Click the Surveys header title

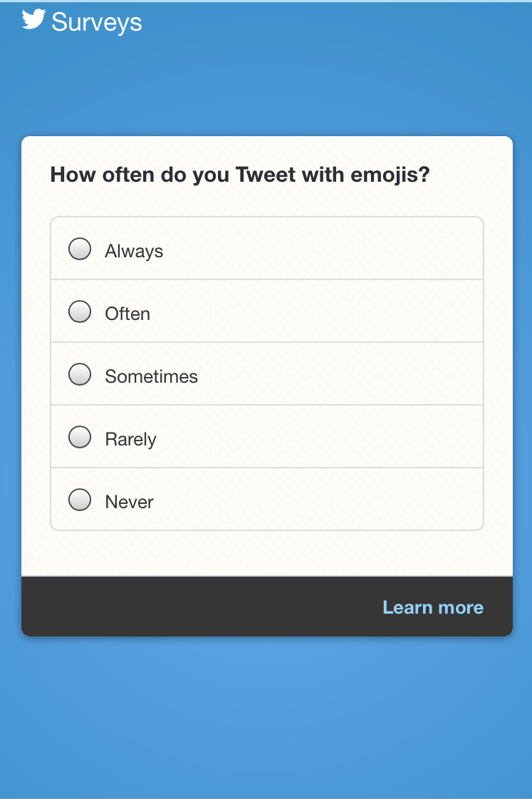tap(97, 22)
